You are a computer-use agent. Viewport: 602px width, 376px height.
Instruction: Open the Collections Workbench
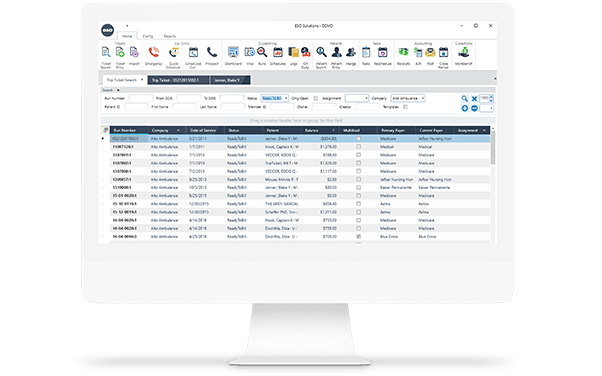click(x=463, y=56)
